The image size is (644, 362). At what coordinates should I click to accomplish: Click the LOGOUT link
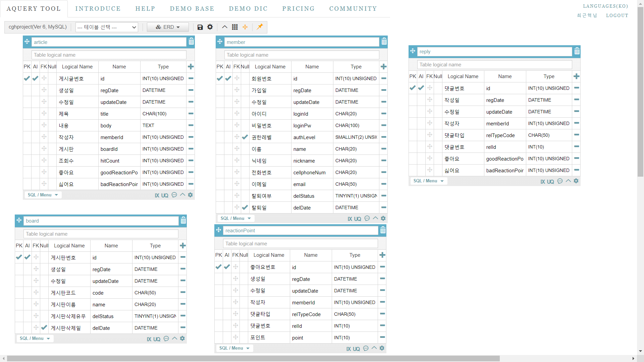pyautogui.click(x=617, y=15)
